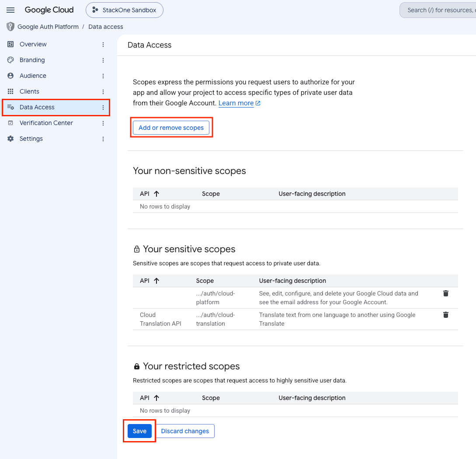This screenshot has width=476, height=459.
Task: Delete the cloud-platform scope
Action: tap(446, 294)
